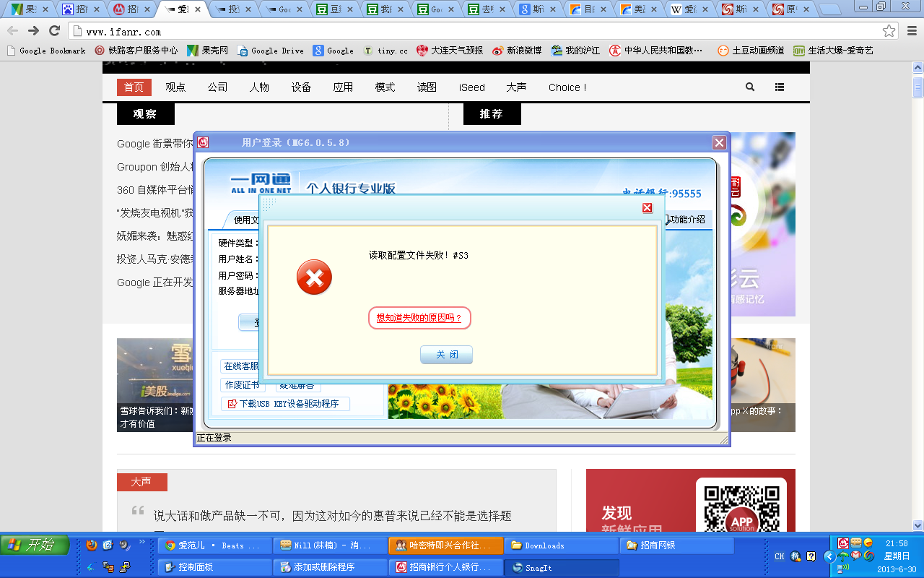Screen dimensions: 924x578
Task: Switch to the first 果 browser tab
Action: click(x=29, y=10)
